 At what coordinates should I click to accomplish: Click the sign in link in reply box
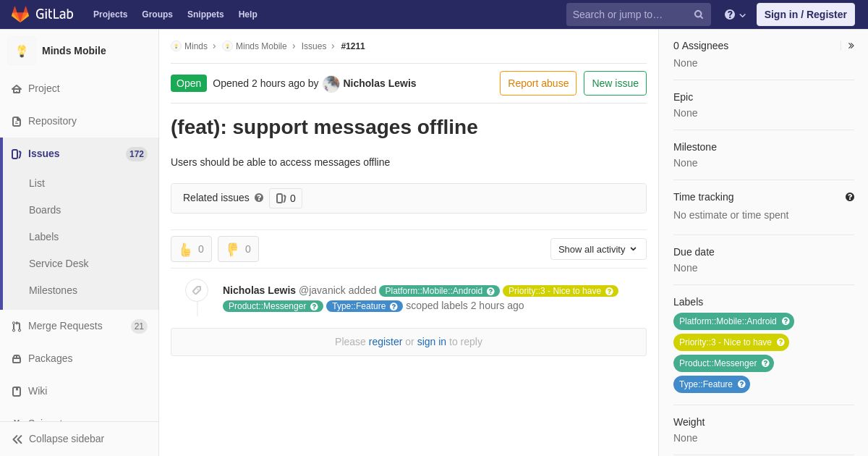point(432,342)
